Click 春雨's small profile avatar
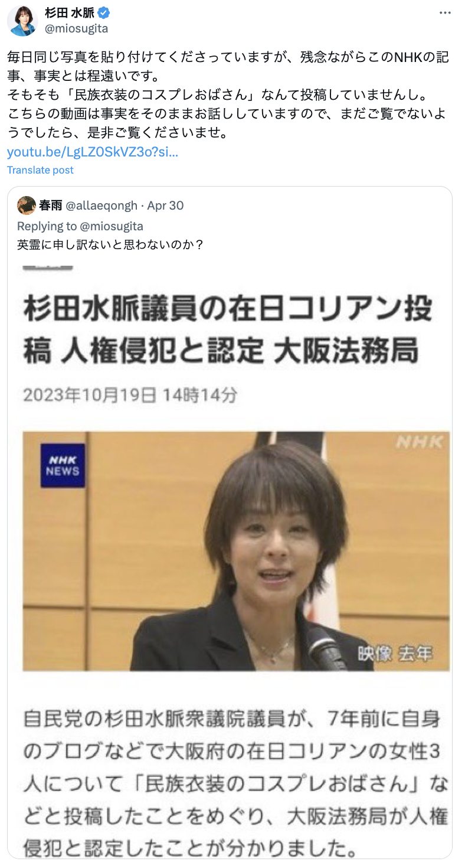 tap(27, 205)
